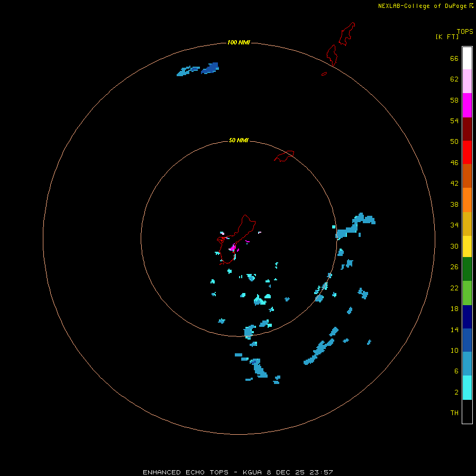Click the legend value 18
This screenshot has height=476, width=476.
click(454, 309)
